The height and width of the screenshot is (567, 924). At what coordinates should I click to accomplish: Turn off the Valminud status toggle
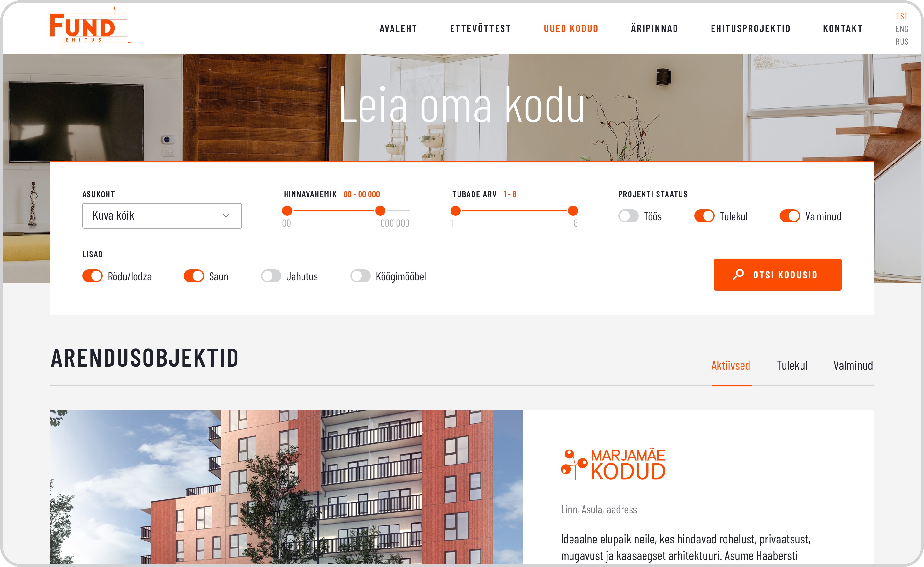[790, 216]
